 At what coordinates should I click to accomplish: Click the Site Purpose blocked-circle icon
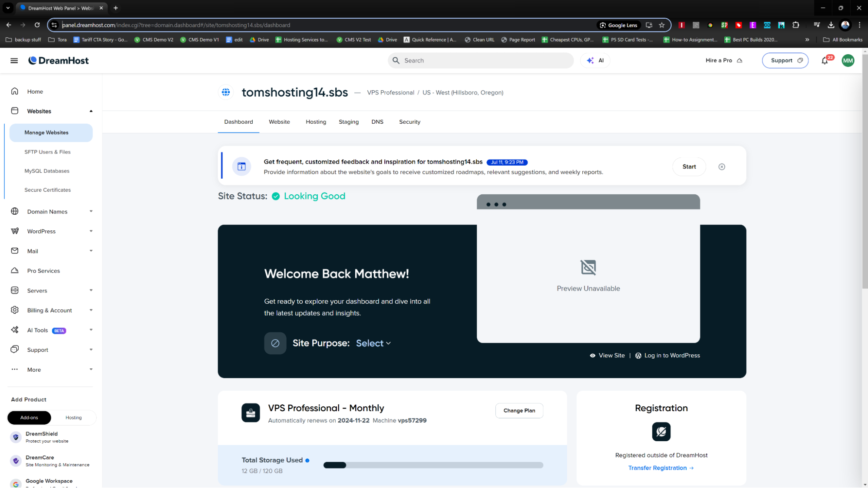pyautogui.click(x=275, y=344)
